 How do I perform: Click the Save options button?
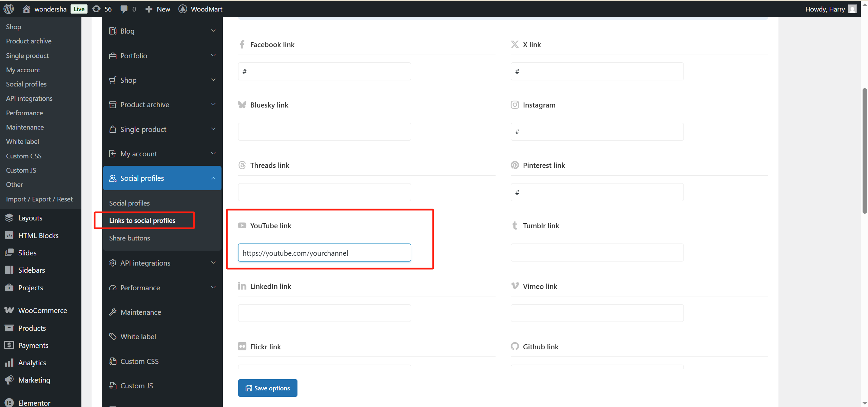pyautogui.click(x=267, y=388)
